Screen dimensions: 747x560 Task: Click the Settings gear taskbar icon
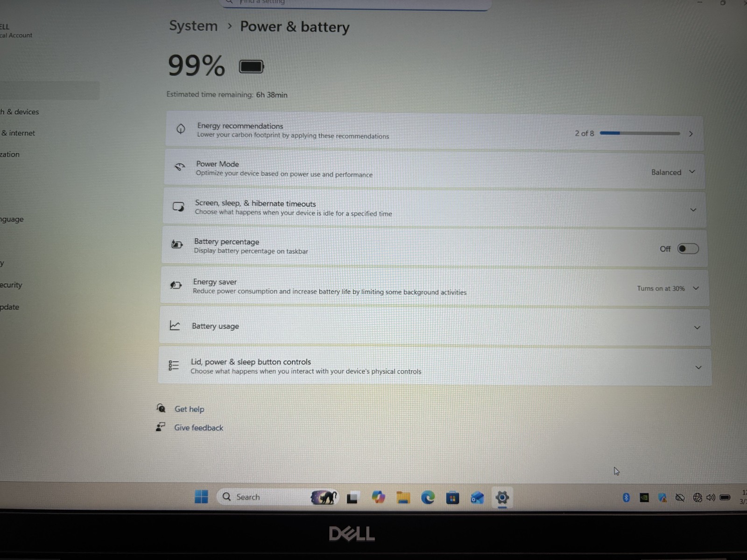[x=502, y=497]
